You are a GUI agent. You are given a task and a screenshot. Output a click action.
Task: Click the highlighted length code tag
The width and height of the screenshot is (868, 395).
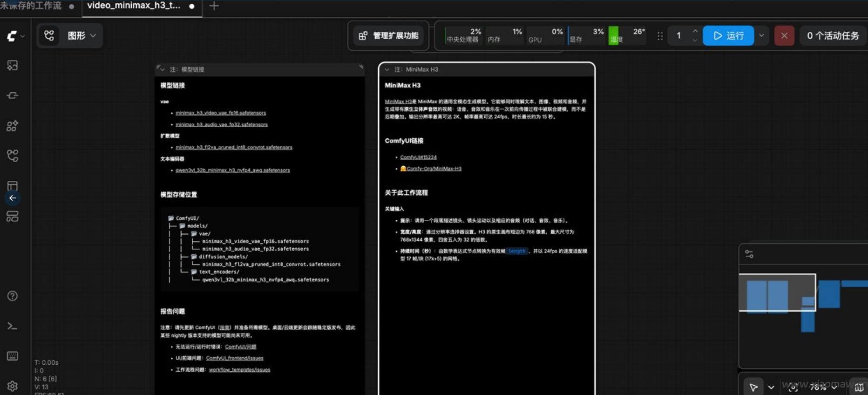[x=517, y=251]
